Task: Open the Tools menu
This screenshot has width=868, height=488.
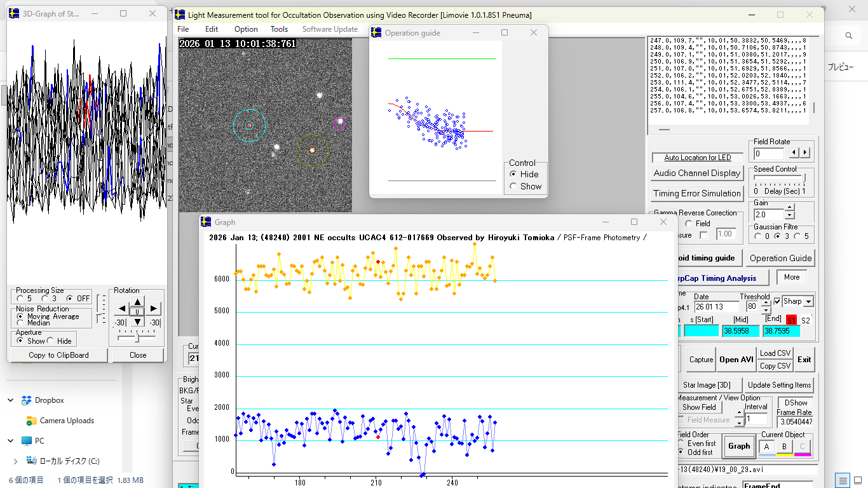Action: [x=279, y=29]
